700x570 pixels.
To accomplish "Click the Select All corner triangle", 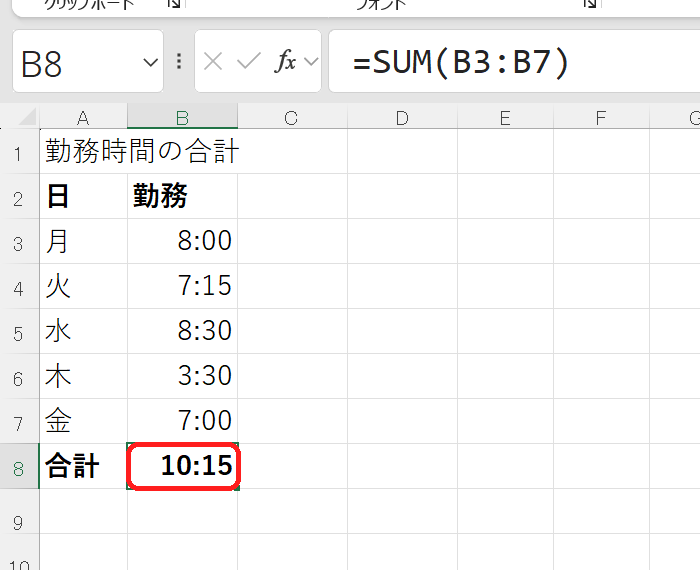I will pyautogui.click(x=26, y=117).
